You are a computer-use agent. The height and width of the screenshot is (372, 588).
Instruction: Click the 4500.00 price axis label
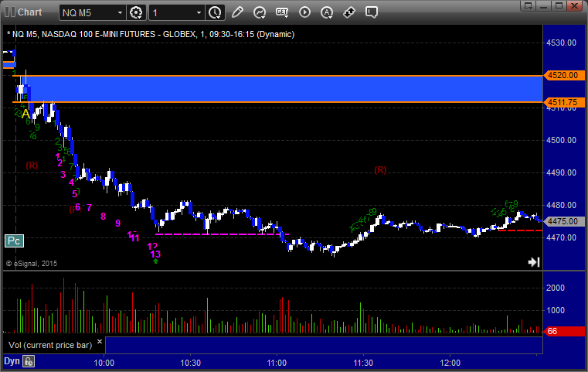point(562,141)
